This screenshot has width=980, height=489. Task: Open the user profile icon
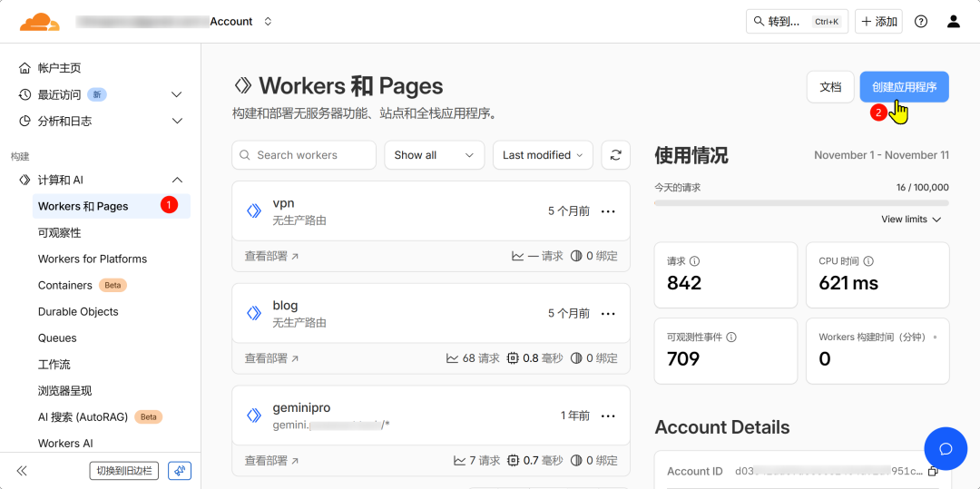click(953, 22)
